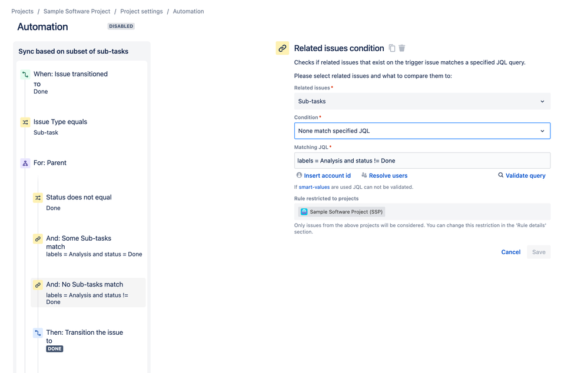Click the Sample Software Project avatar icon
The width and height of the screenshot is (588, 373).
(304, 212)
